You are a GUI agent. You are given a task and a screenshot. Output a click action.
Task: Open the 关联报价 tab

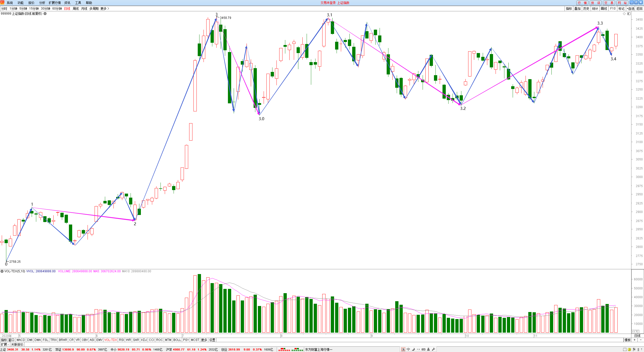click(17, 344)
